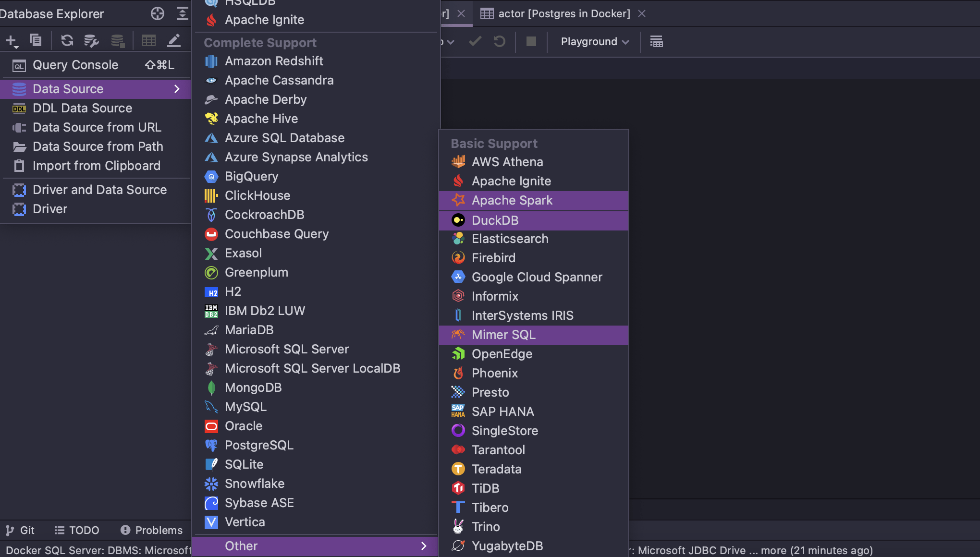Click the rollback arrow icon in editor toolbar
Image resolution: width=980 pixels, height=557 pixels.
(500, 42)
